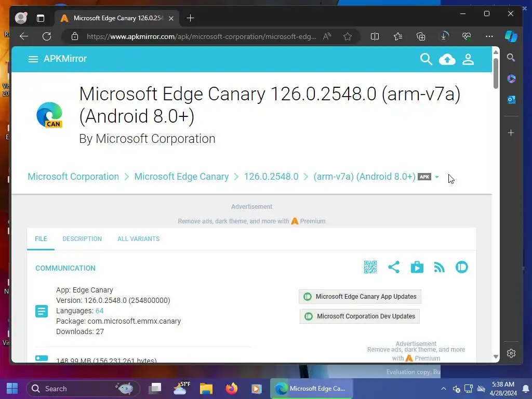Screen dimensions: 532x399
Task: Open the (arm-v7a) (Android 8.0+) breadcrumb
Action: 364,177
